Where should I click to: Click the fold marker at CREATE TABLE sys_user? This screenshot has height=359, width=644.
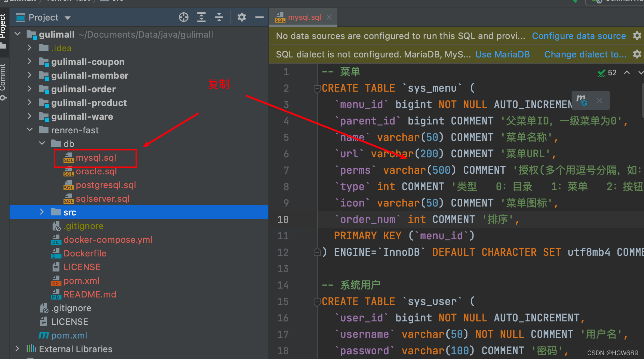[317, 302]
